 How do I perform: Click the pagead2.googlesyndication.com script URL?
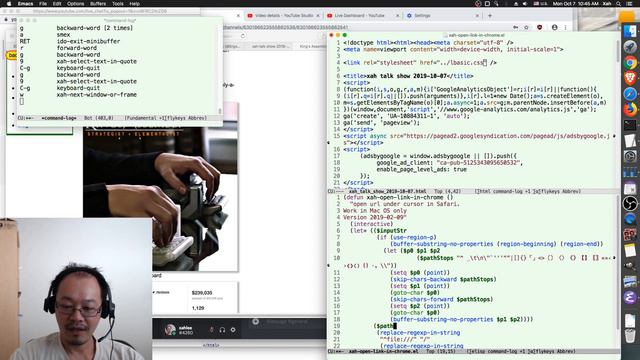pos(506,136)
